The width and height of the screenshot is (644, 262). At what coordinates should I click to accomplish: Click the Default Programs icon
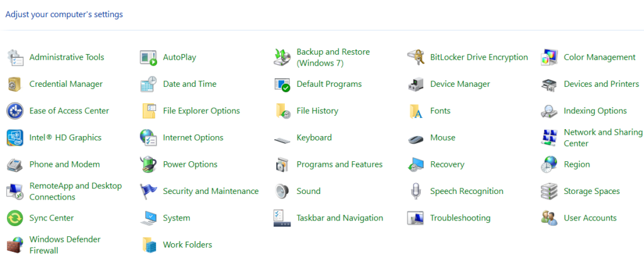[282, 84]
